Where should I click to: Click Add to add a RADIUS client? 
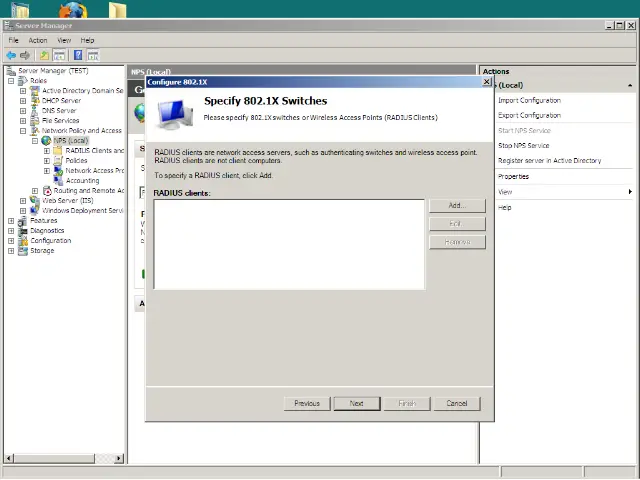[457, 206]
